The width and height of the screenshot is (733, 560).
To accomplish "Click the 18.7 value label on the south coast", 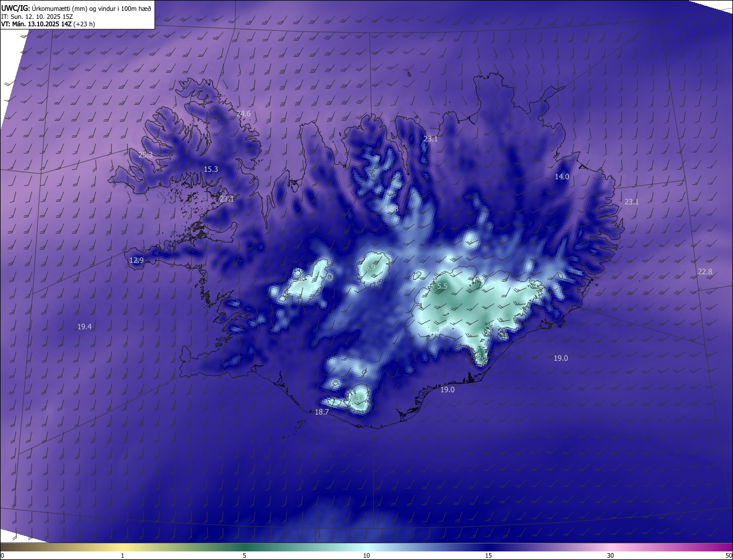I will [x=322, y=412].
